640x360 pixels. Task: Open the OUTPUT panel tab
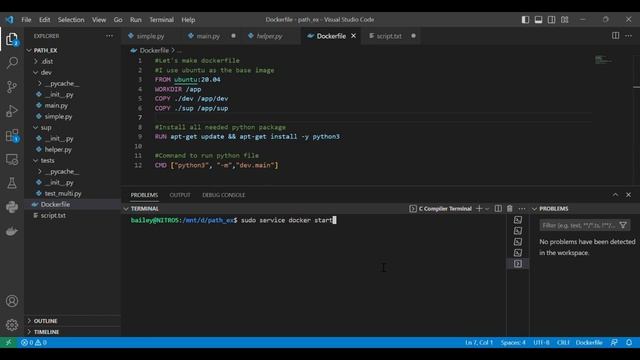pos(180,195)
